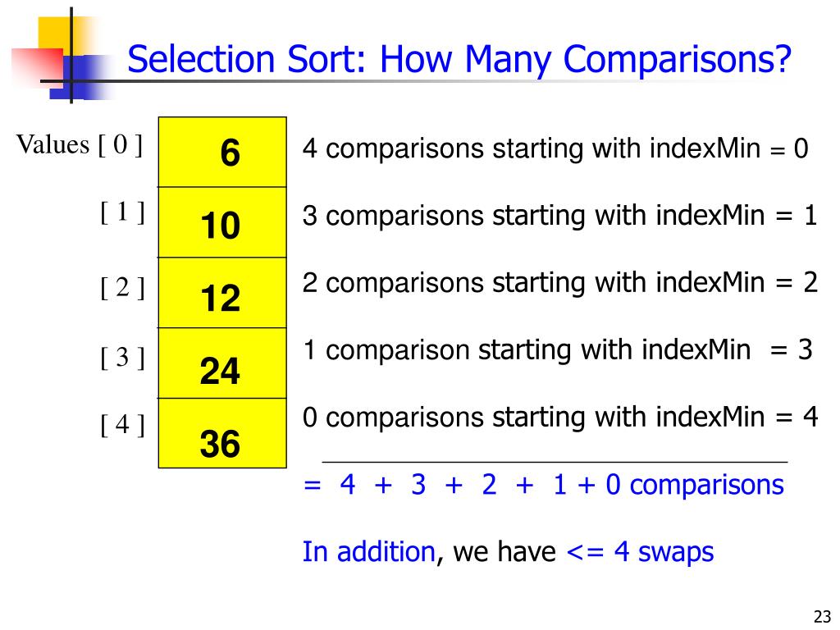Click the blue '= 4 + 3 + 2 + 1 + 0 comparisons' sum
Viewport: 840px width, 630px height.
point(543,485)
